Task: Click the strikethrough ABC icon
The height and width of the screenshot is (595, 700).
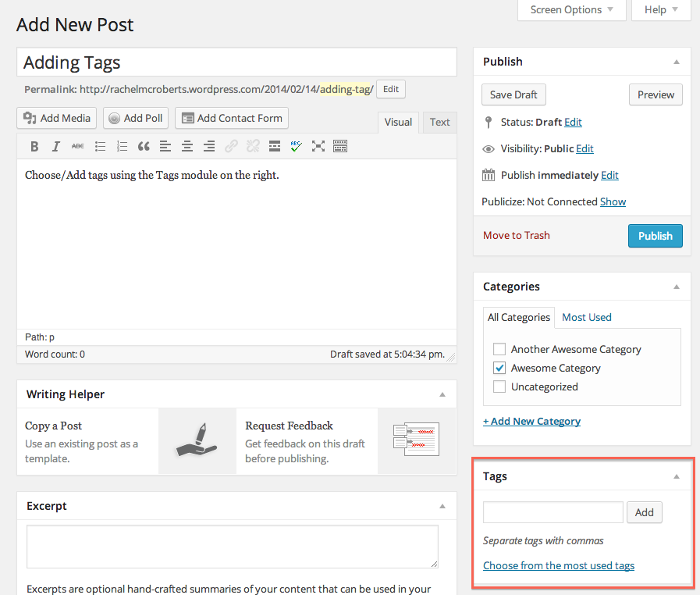Action: point(78,146)
